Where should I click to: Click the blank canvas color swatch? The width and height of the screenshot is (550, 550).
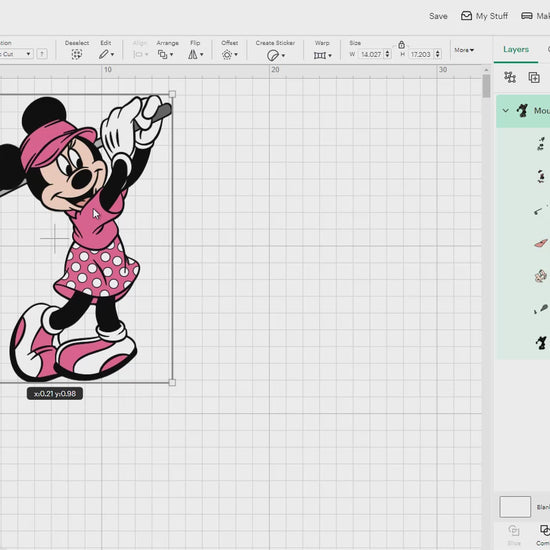[x=515, y=507]
